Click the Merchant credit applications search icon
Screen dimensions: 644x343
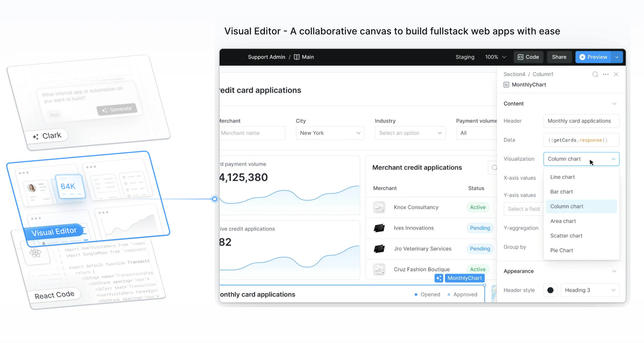[x=494, y=168]
